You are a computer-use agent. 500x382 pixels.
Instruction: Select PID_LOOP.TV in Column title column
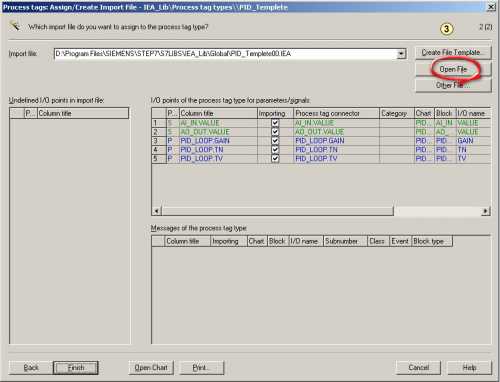(218, 159)
